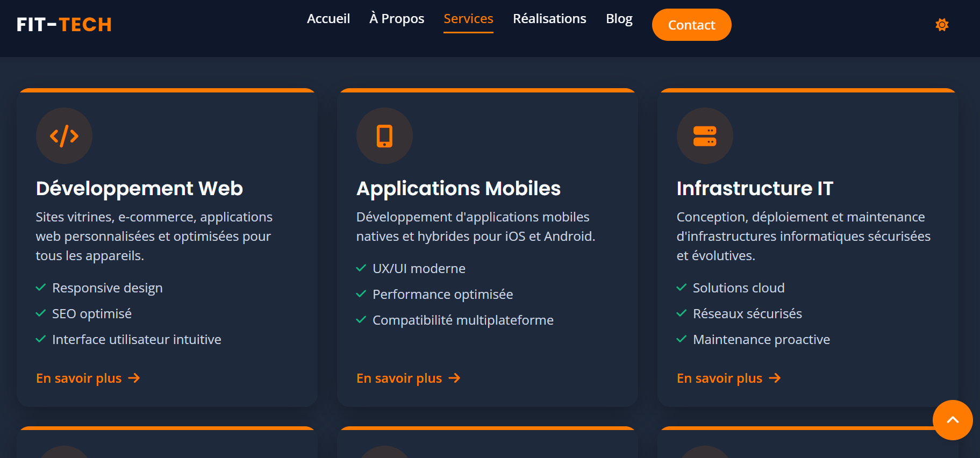
Task: Click the Développement Web heading
Action: (x=139, y=189)
